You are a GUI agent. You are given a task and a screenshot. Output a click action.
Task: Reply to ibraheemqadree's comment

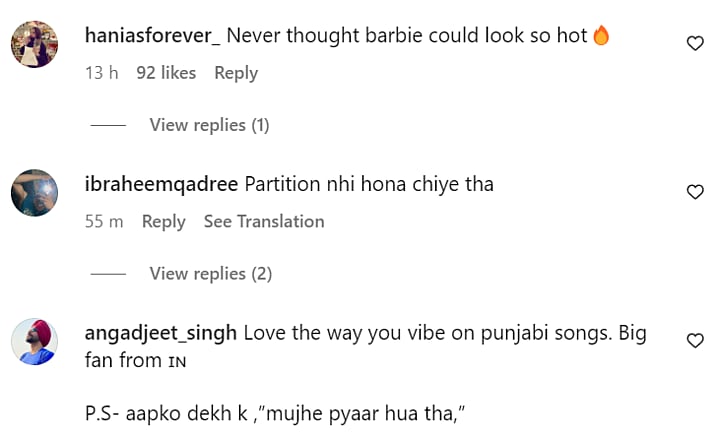click(x=163, y=222)
